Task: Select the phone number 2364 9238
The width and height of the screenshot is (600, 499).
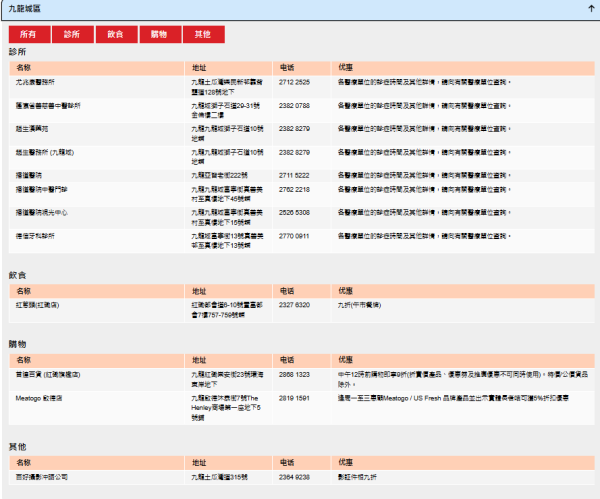Action: click(x=294, y=477)
